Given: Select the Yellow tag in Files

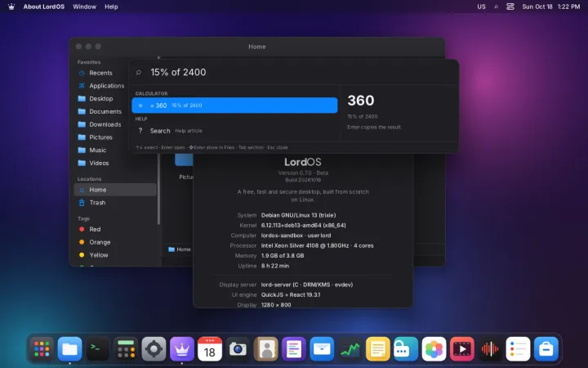Looking at the screenshot, I should [x=115, y=255].
